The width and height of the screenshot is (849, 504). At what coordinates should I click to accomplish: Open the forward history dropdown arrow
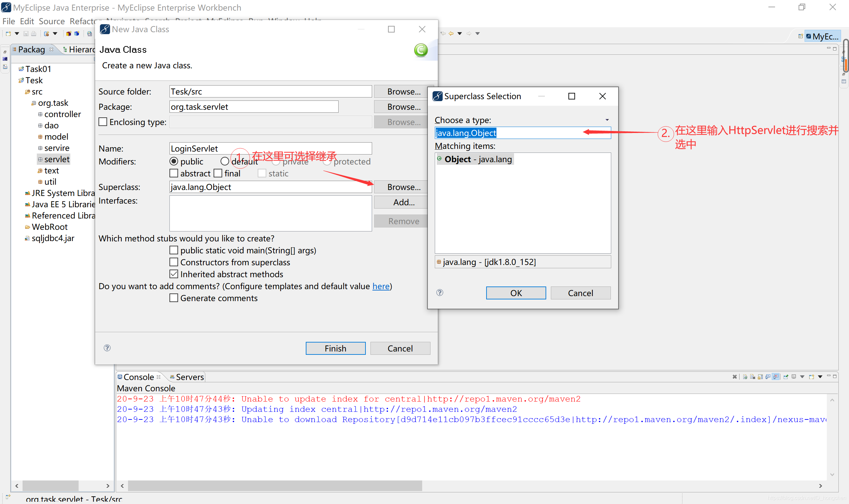pos(478,33)
